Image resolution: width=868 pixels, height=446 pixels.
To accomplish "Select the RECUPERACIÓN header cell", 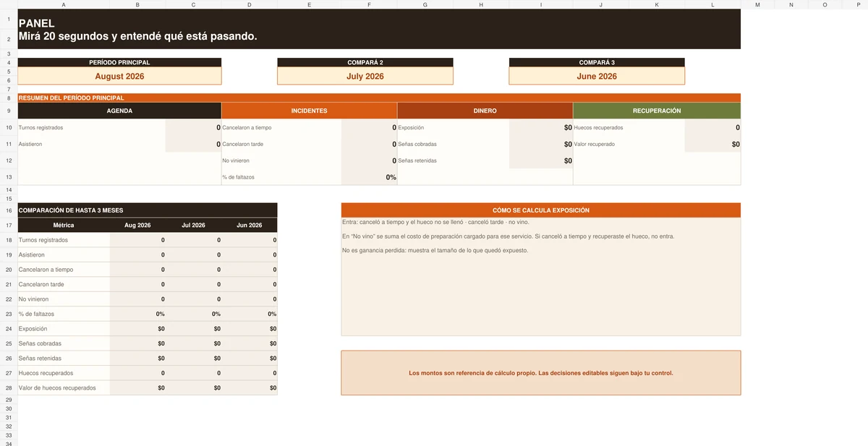I will coord(657,111).
